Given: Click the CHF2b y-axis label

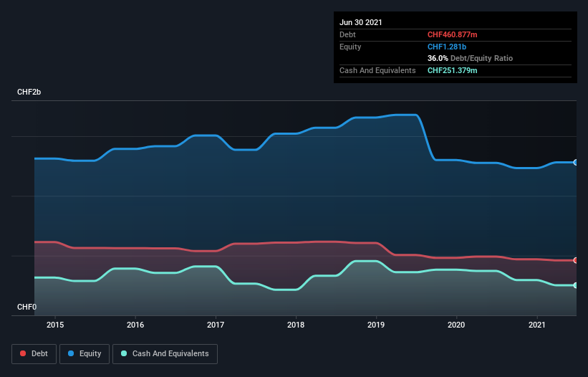Looking at the screenshot, I should click(29, 92).
